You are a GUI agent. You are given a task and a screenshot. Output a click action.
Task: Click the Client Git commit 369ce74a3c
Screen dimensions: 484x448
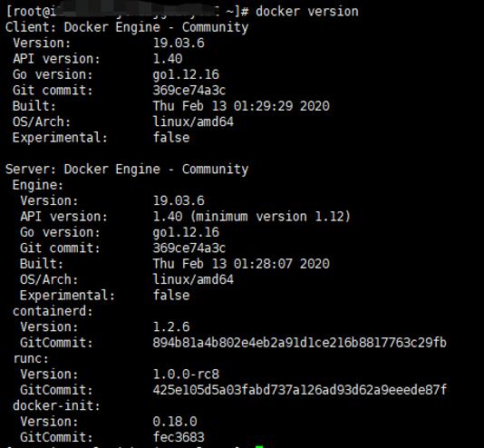[189, 90]
